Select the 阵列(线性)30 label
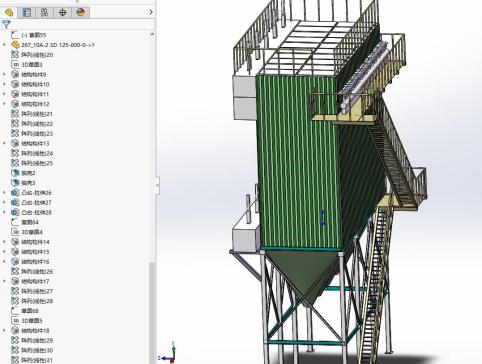 pyautogui.click(x=37, y=350)
